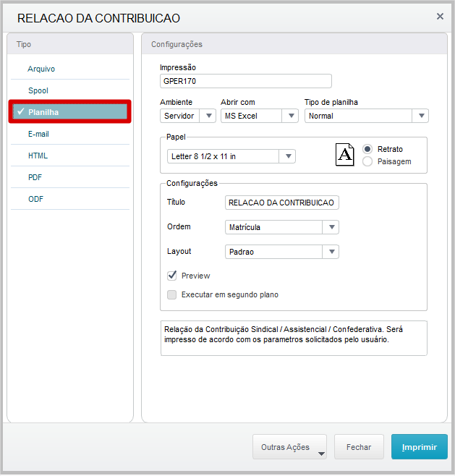Select Planilha output type
The image size is (455, 476).
[70, 111]
